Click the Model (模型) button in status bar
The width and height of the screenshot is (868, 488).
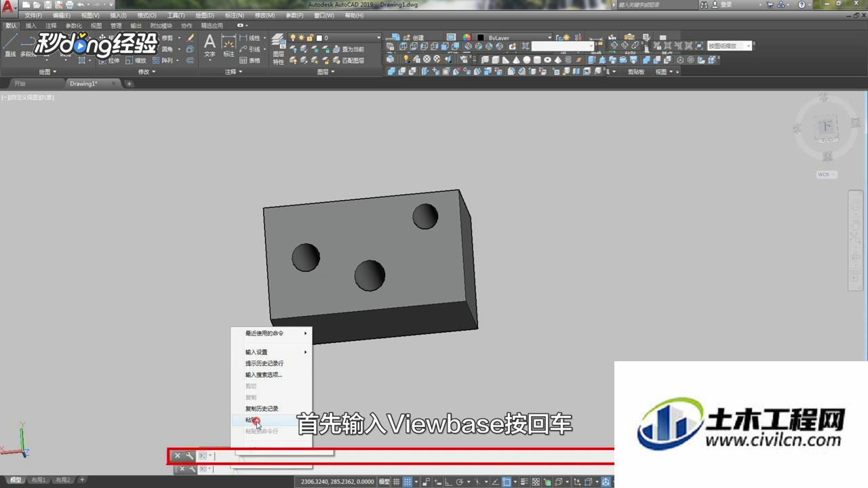coord(384,482)
